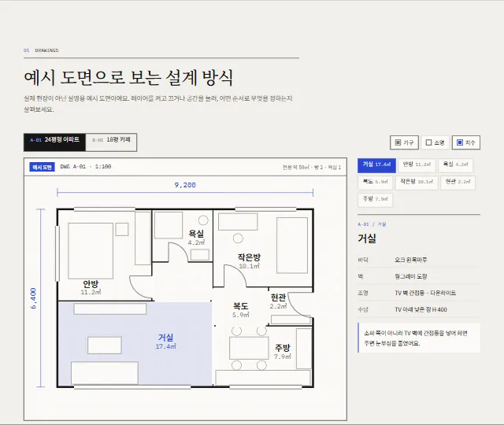504x425 pixels.
Task: Click the 6,400 height dimension label
Action: (33, 298)
